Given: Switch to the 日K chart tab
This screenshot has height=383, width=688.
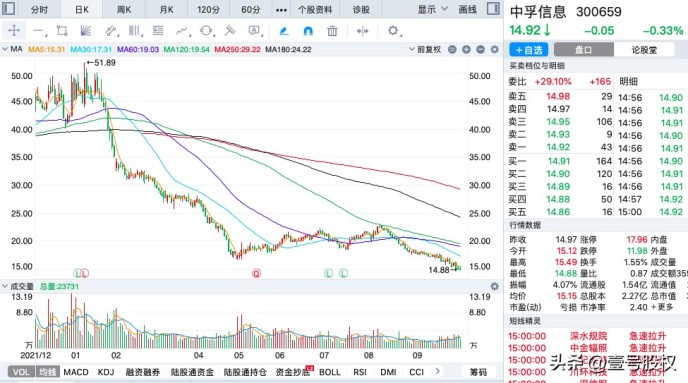Looking at the screenshot, I should pos(82,9).
